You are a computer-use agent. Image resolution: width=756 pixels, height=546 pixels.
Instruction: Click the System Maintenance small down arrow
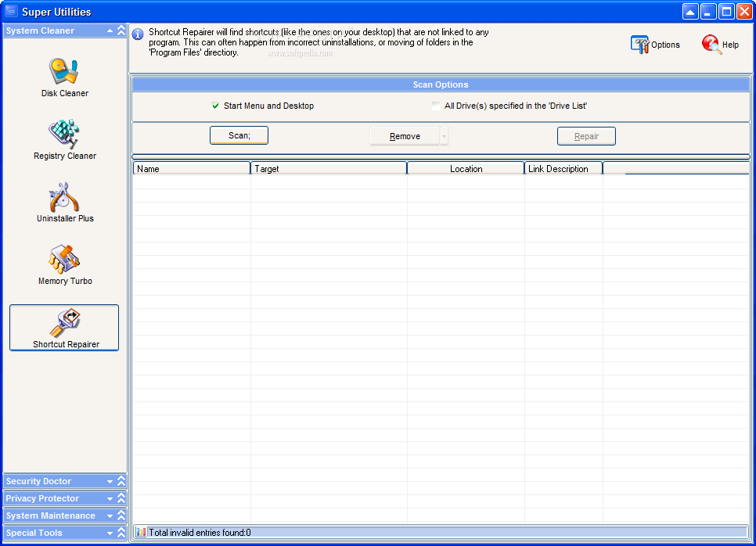pos(110,516)
